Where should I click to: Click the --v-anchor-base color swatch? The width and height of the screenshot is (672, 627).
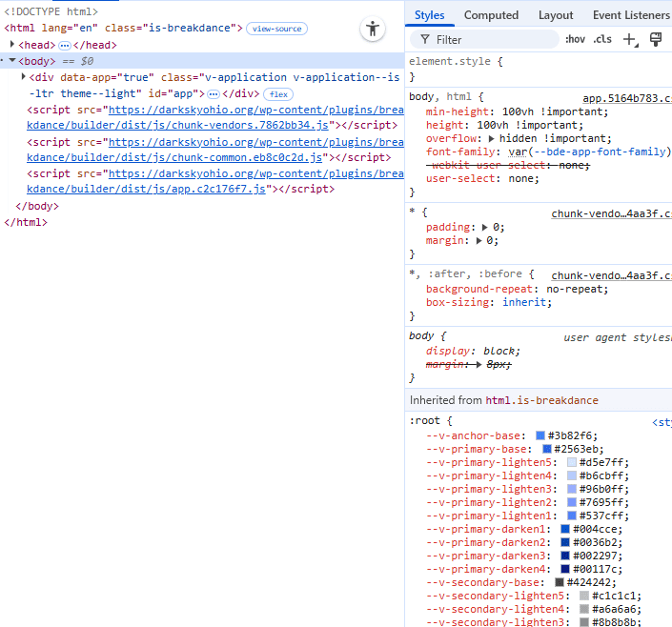click(540, 435)
